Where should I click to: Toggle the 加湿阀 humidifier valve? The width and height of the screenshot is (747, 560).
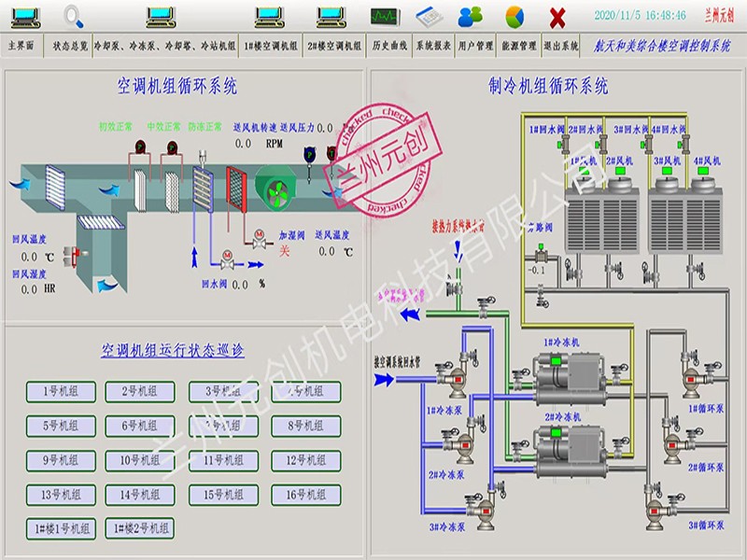click(x=260, y=240)
